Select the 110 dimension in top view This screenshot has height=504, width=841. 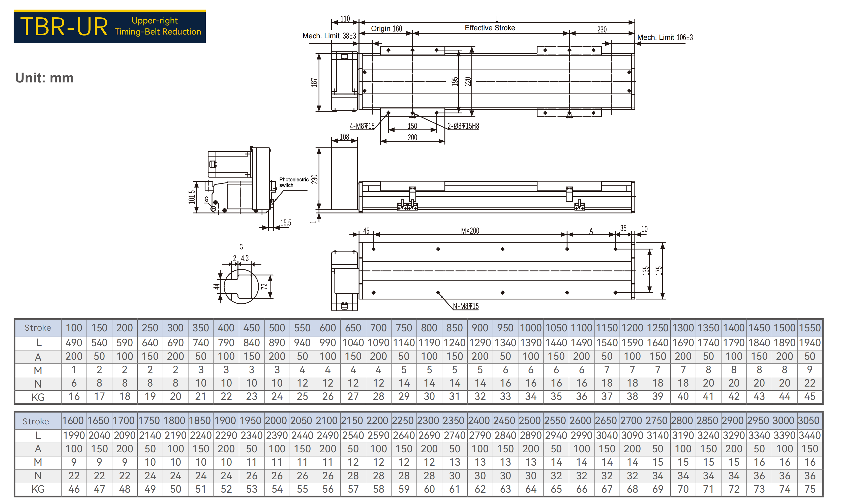[345, 19]
